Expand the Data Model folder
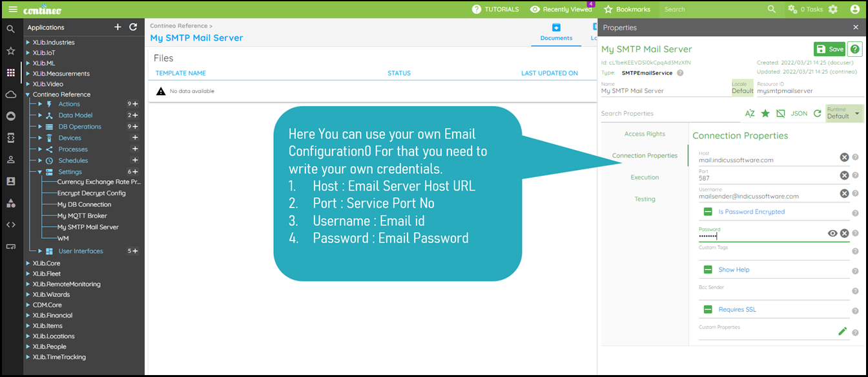The width and height of the screenshot is (868, 377). click(x=40, y=115)
